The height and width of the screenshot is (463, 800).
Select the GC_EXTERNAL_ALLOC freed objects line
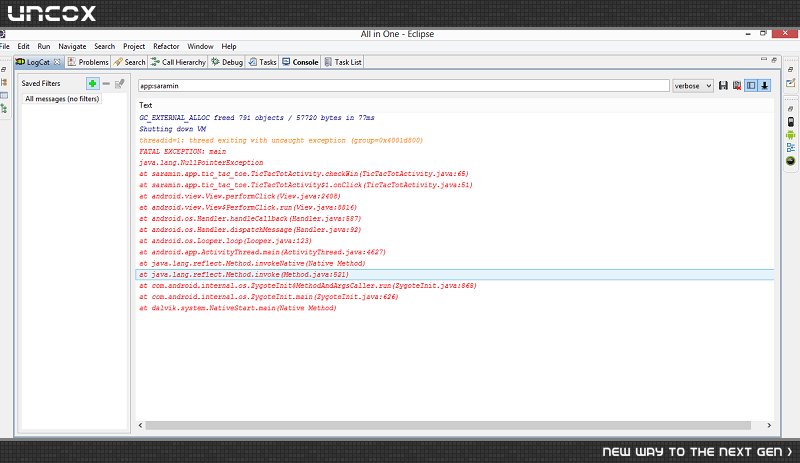(257, 118)
